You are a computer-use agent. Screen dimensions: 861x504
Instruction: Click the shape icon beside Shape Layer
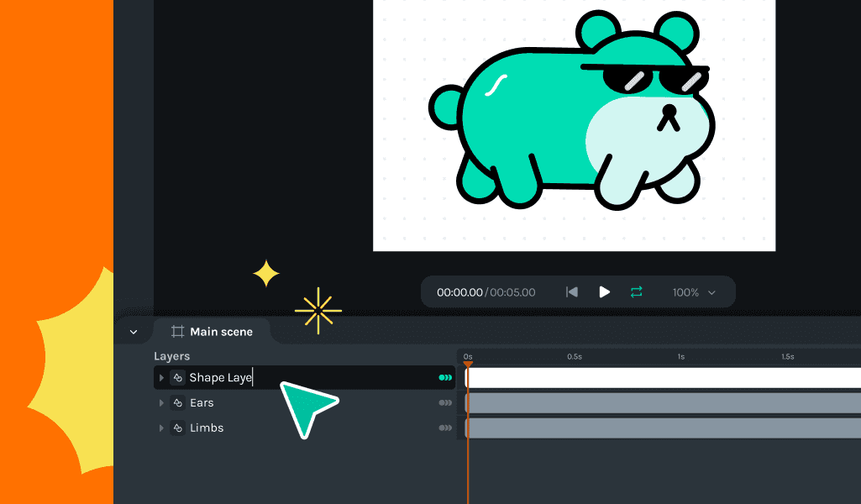click(177, 377)
